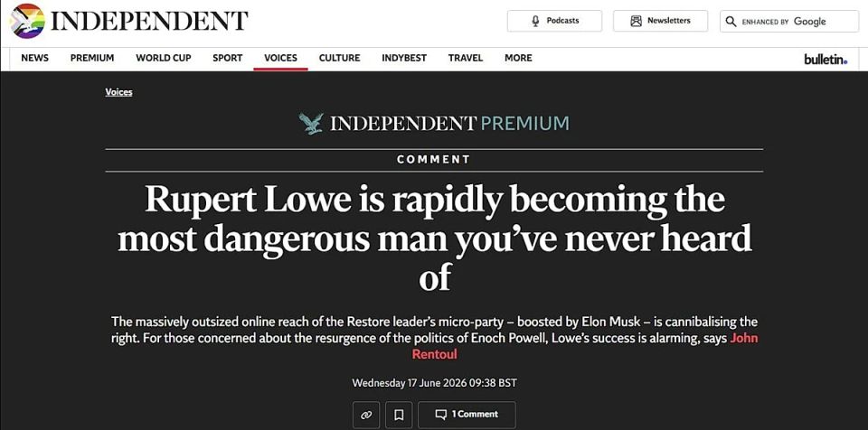Open the Sport section
The width and height of the screenshot is (868, 430).
click(x=228, y=58)
